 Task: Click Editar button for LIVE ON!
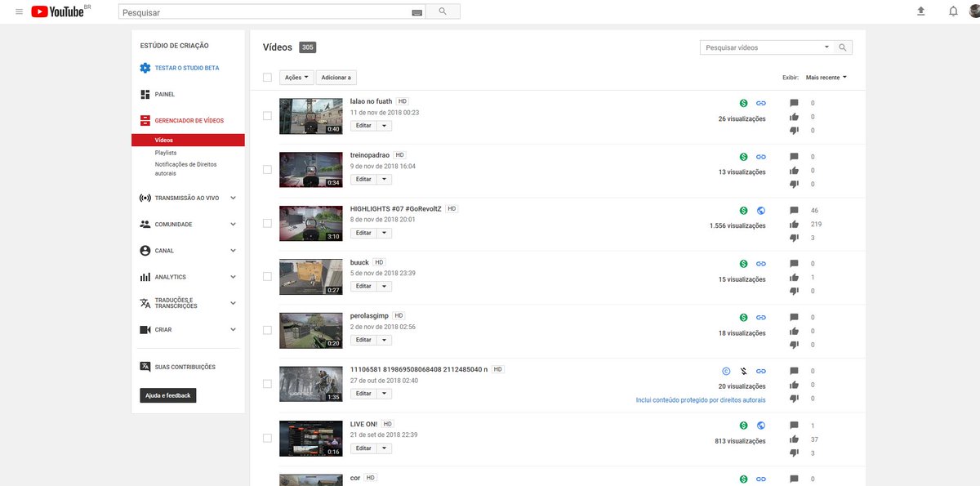(x=363, y=448)
